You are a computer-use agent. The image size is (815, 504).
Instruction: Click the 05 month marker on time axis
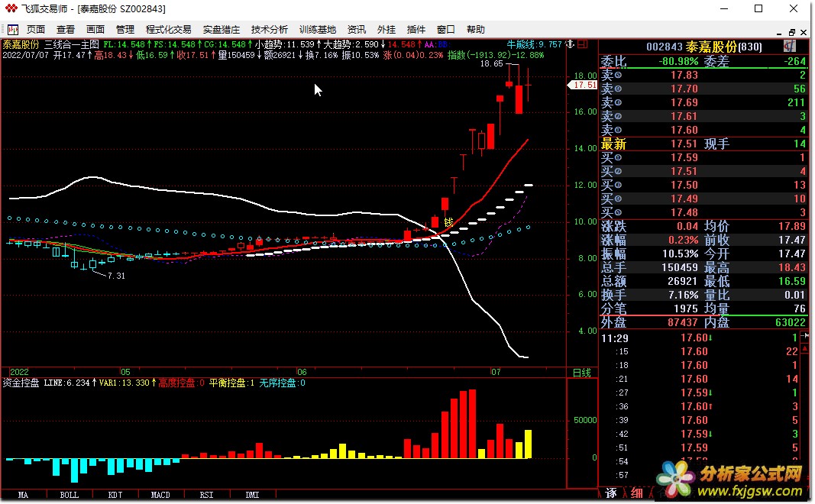tap(125, 372)
